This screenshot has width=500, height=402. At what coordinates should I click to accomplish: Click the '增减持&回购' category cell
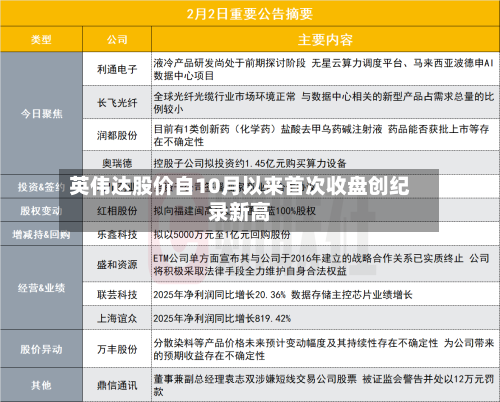tap(41, 234)
